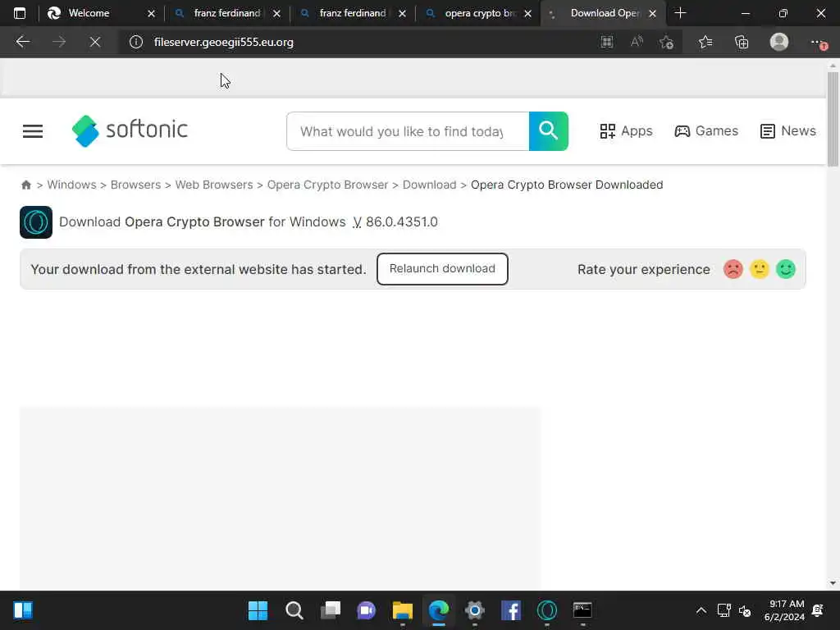Go to Softonic home via breadcrumb house icon

25,185
